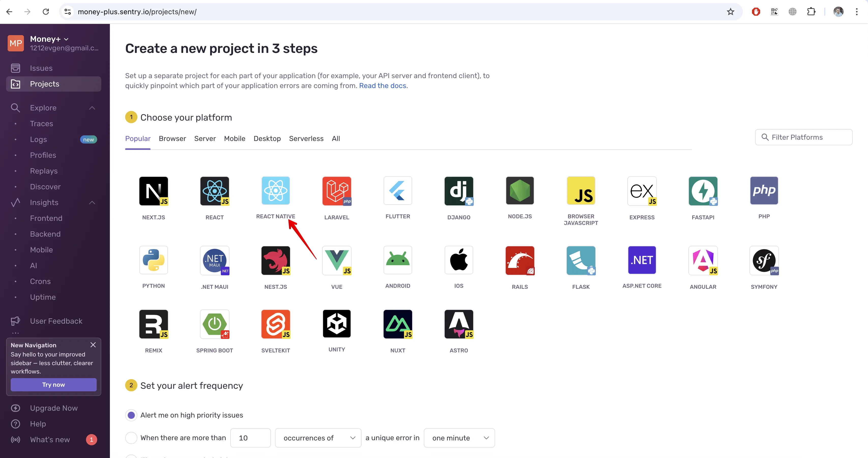Open Help in the sidebar

pos(54,424)
